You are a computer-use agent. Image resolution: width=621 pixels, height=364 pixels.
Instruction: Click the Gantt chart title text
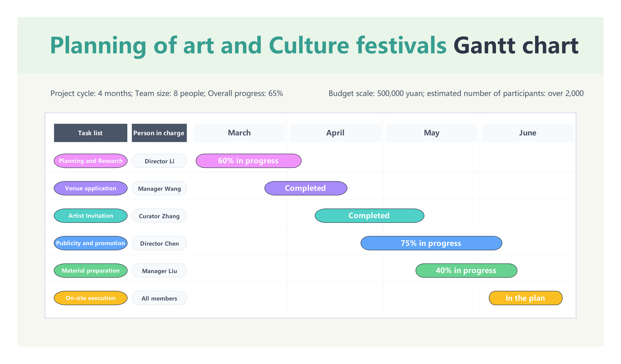coord(516,45)
